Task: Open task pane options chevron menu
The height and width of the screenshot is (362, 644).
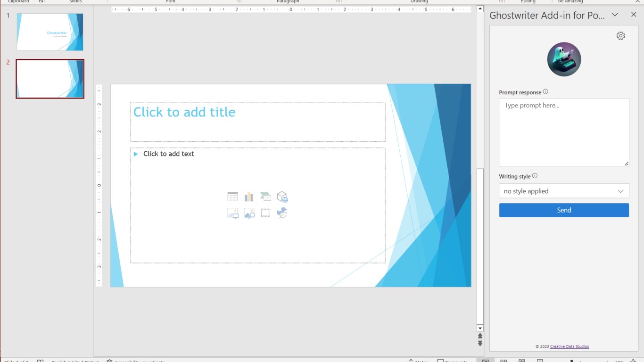Action: (615, 15)
